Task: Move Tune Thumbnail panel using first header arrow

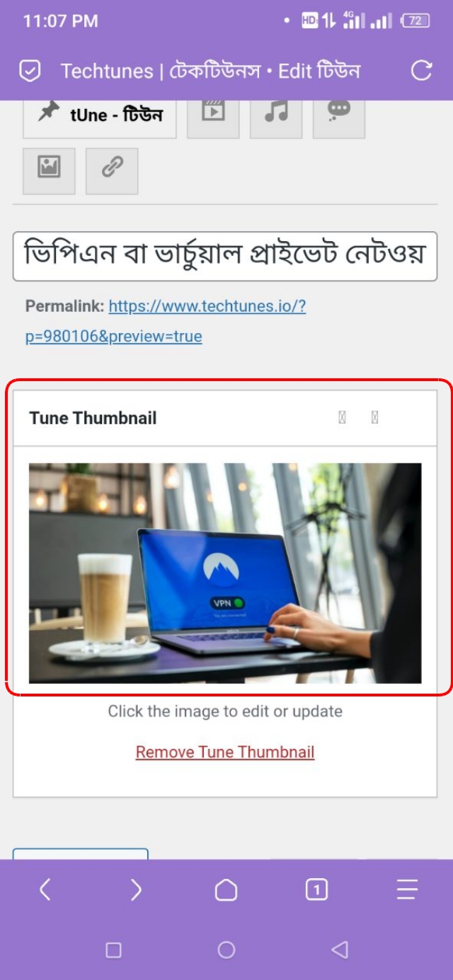Action: 343,418
